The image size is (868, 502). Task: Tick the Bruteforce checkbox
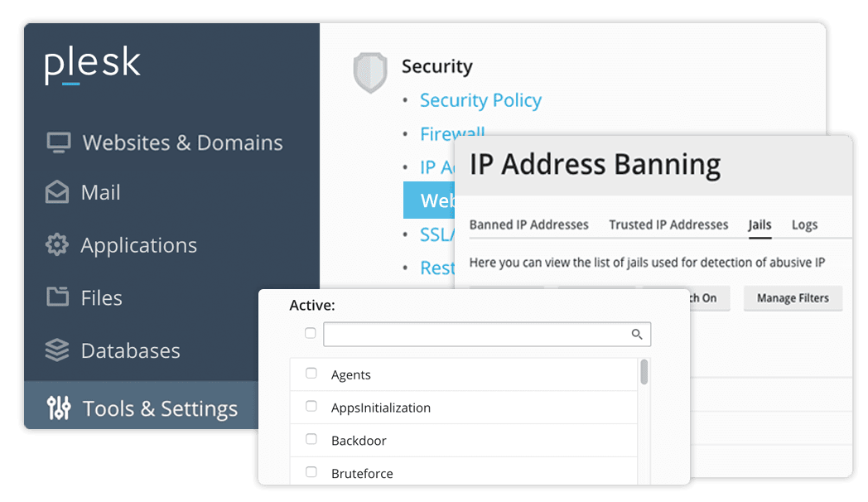tap(311, 472)
